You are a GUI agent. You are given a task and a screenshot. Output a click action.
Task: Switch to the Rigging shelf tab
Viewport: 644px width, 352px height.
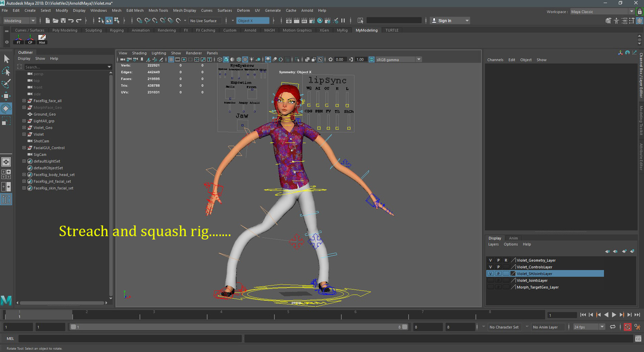point(117,30)
